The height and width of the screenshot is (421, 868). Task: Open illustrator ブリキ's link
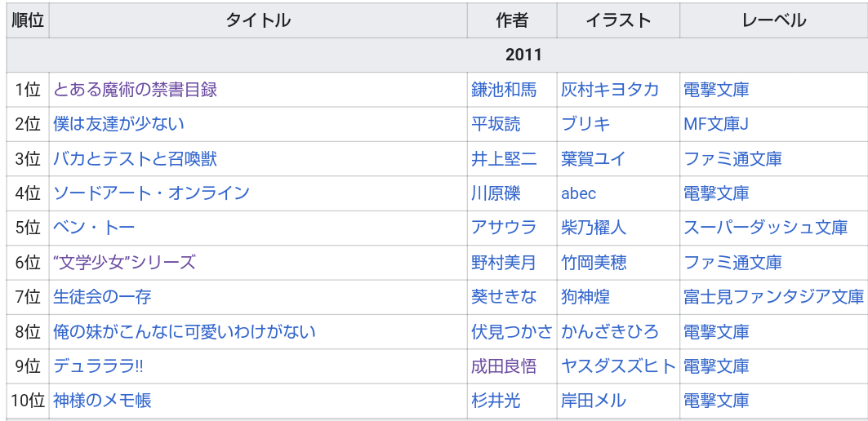pos(585,124)
